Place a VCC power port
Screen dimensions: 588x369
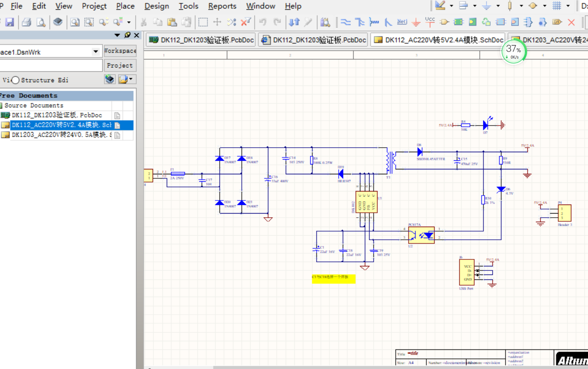click(x=430, y=22)
